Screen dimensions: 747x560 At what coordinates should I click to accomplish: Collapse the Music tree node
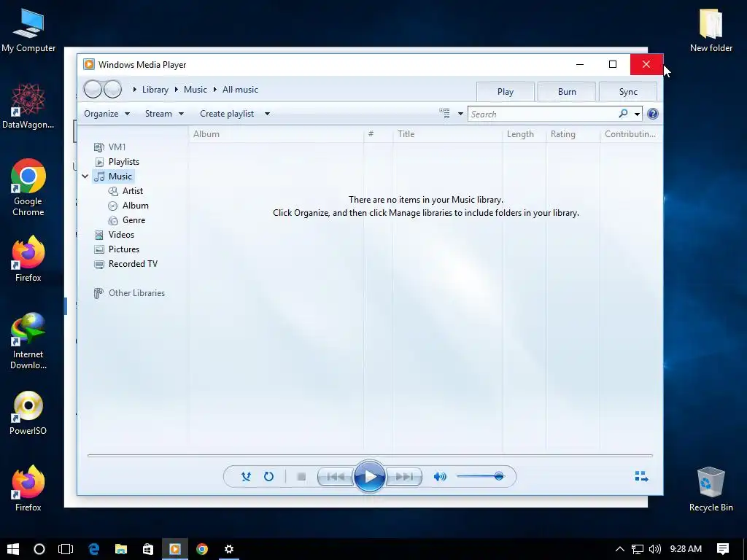85,176
